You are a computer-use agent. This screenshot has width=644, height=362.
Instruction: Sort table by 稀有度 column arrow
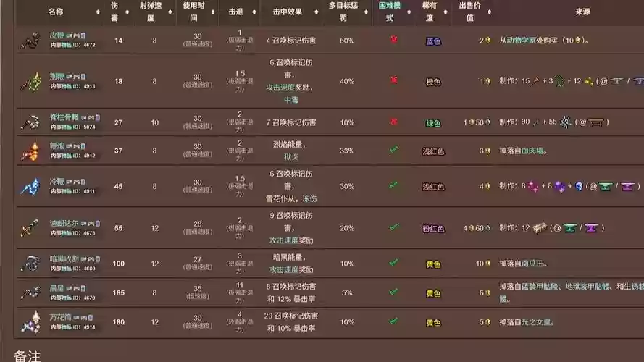(x=446, y=12)
